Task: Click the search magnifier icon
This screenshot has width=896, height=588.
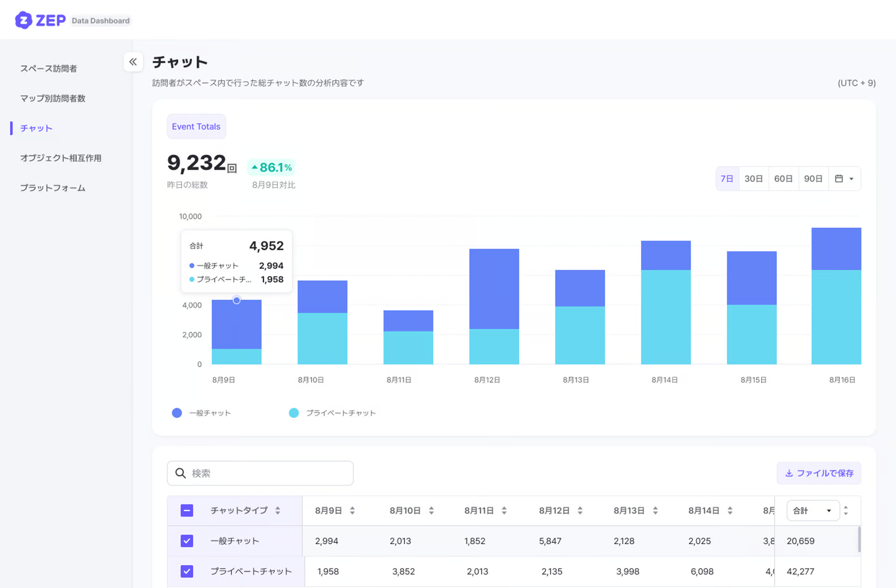Action: pos(181,473)
